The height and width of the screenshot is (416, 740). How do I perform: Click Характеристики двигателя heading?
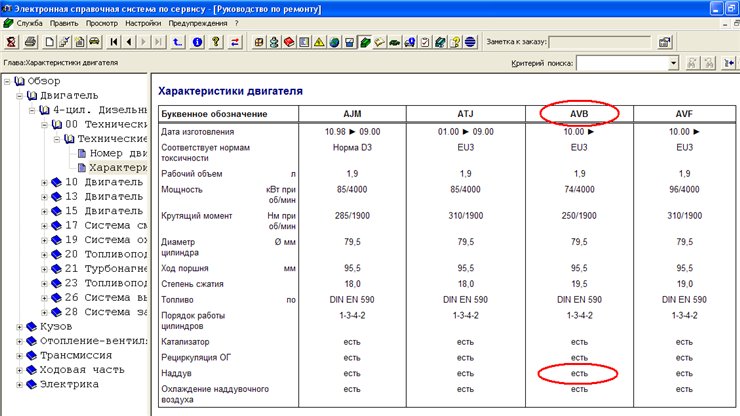(230, 91)
